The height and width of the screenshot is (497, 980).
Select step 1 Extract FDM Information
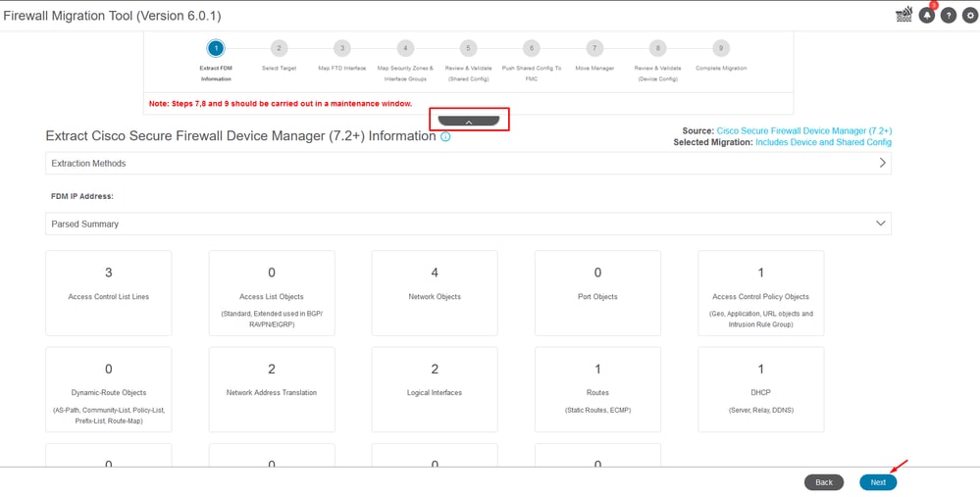point(216,48)
